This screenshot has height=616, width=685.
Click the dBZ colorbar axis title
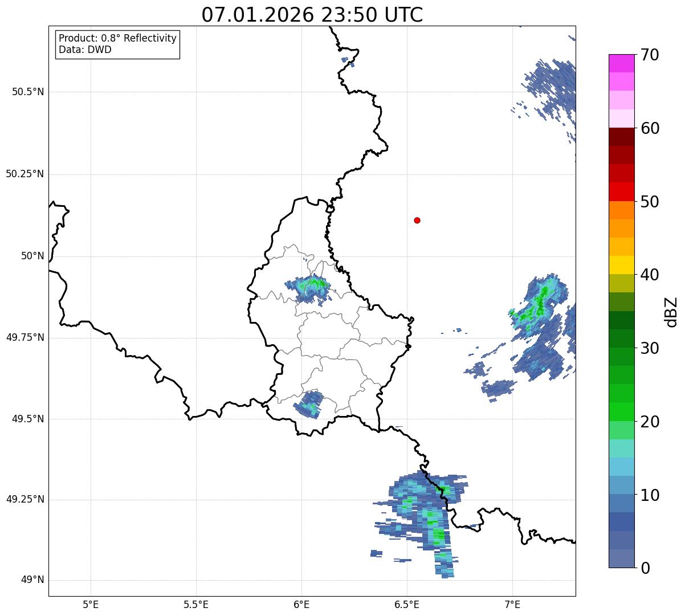coord(672,311)
